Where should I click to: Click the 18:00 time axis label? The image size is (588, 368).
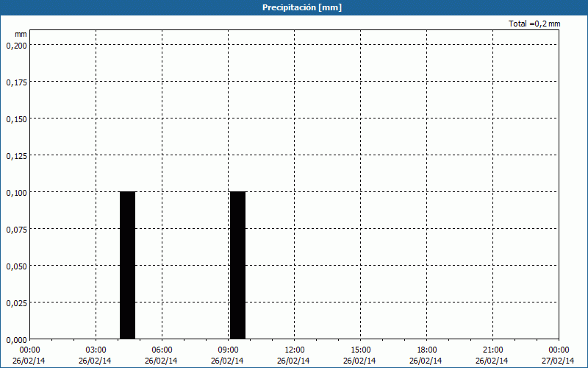pyautogui.click(x=426, y=350)
